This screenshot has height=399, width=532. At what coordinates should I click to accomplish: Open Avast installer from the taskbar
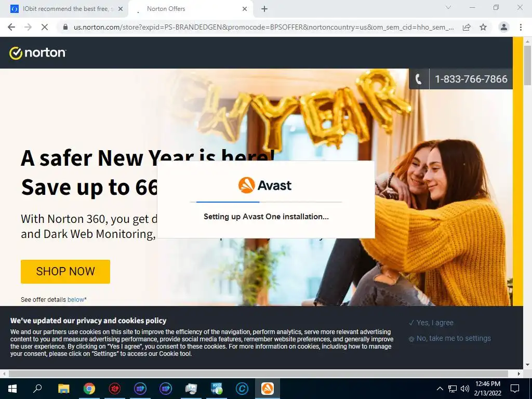click(268, 389)
